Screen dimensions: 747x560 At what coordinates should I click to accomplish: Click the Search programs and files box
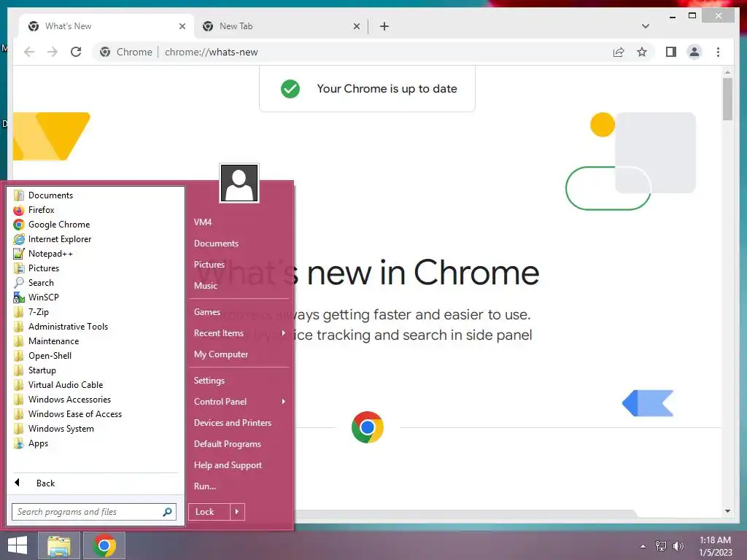[x=94, y=512]
